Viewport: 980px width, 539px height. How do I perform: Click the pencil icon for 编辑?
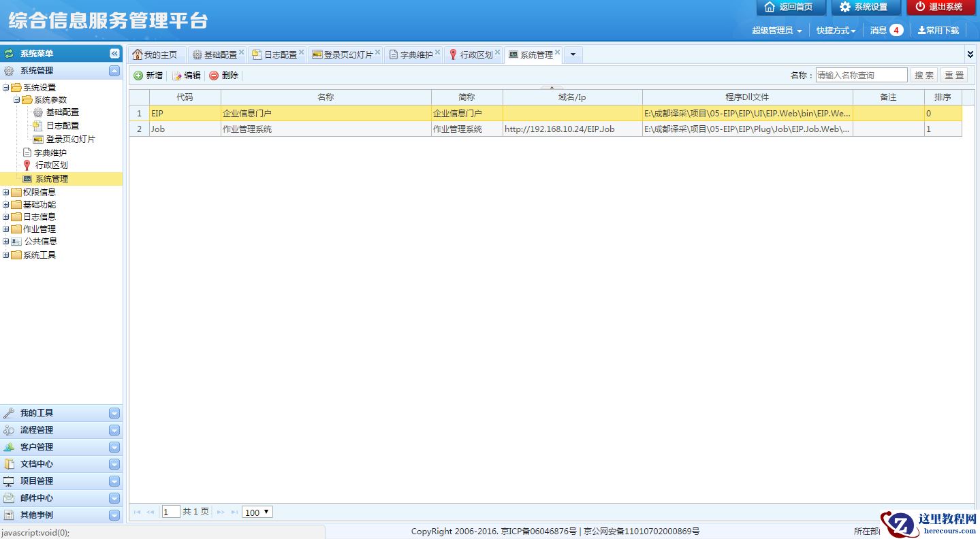[x=176, y=76]
